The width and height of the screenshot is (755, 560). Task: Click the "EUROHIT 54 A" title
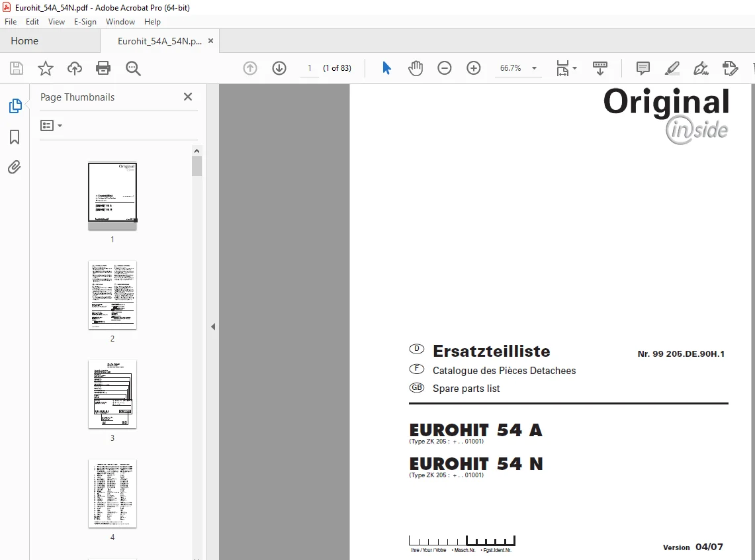coord(476,430)
